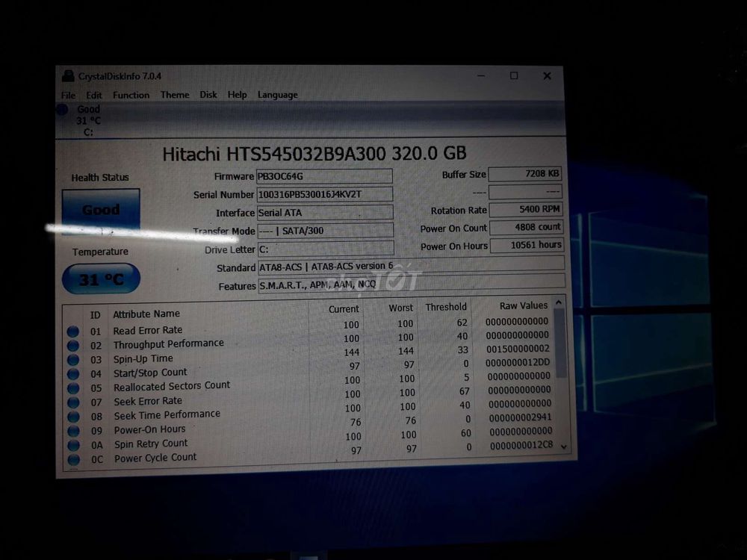
Task: Click the Power On Hours 10561 field
Action: tap(527, 245)
